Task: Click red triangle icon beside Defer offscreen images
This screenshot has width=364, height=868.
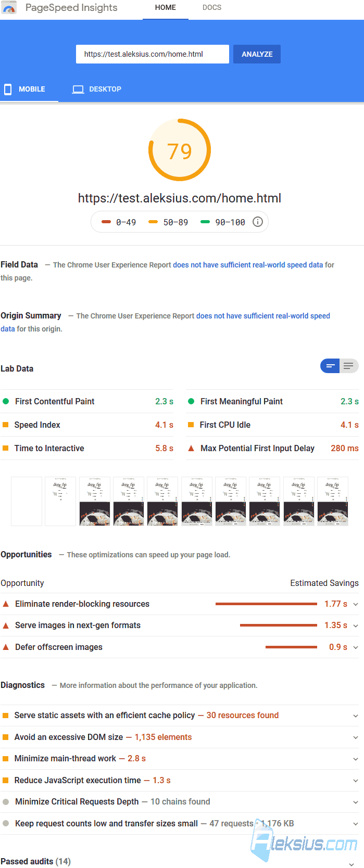Action: [x=6, y=647]
